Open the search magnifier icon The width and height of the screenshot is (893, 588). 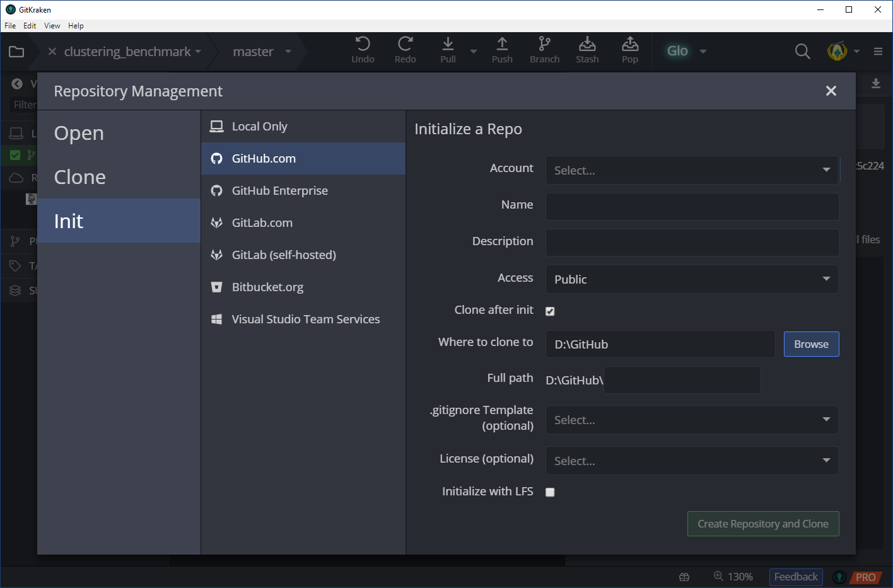point(802,51)
